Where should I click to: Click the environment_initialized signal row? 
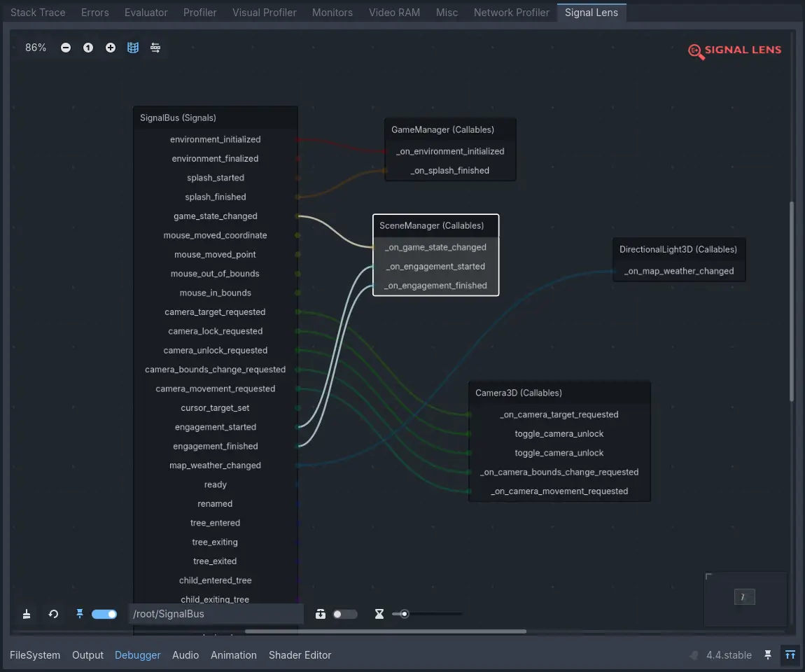point(216,139)
